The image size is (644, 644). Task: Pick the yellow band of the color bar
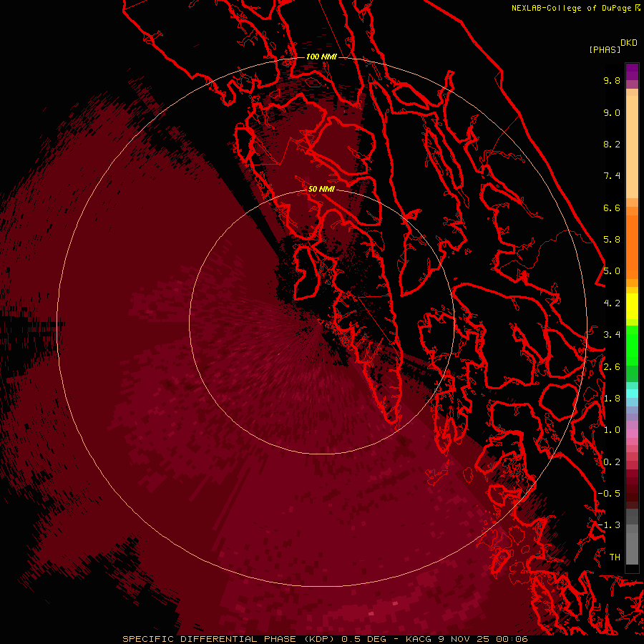point(632,306)
